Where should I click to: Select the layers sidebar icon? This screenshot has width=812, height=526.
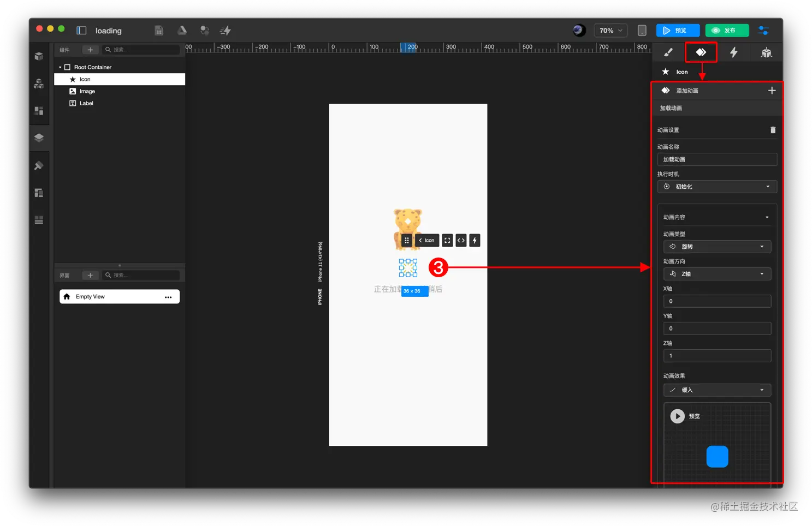point(39,138)
